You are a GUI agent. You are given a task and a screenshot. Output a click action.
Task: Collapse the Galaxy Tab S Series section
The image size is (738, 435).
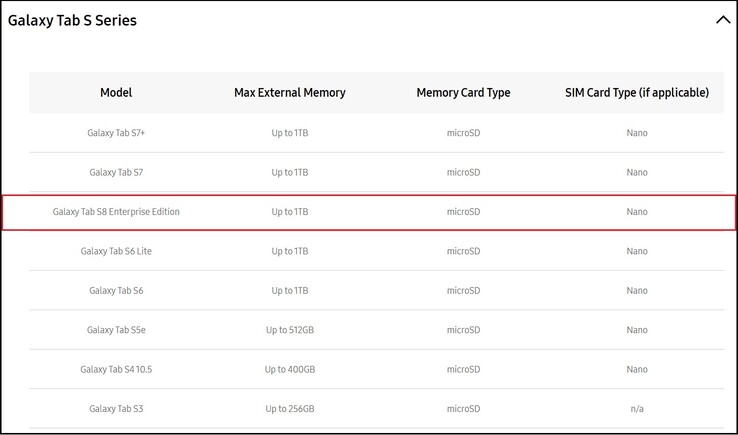pos(723,20)
